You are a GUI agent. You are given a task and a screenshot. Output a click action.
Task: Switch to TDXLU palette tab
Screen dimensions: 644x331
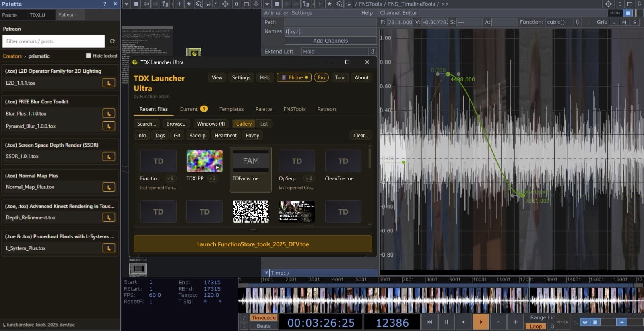(x=37, y=15)
